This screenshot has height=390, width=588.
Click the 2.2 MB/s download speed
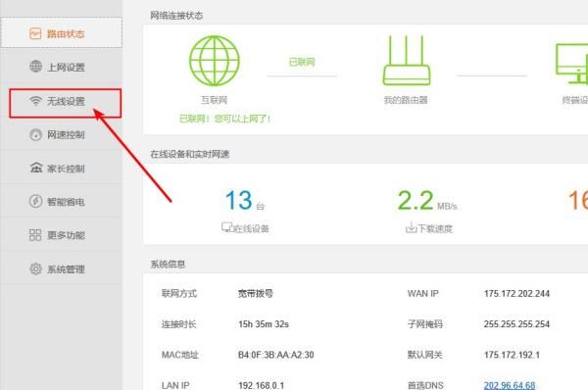(427, 201)
